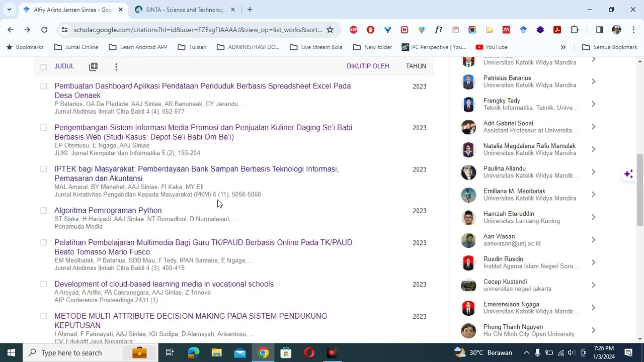Select the cloud-based learning media article checkbox
644x362 pixels.
click(43, 284)
